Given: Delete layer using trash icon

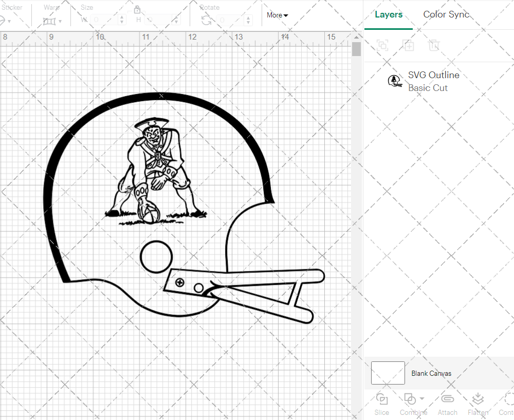Looking at the screenshot, I should [x=434, y=45].
